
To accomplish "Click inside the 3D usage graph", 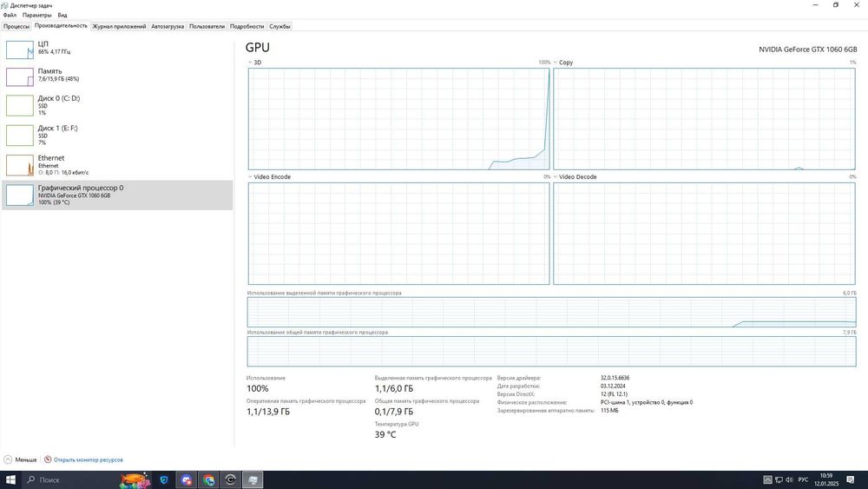I will pos(398,118).
